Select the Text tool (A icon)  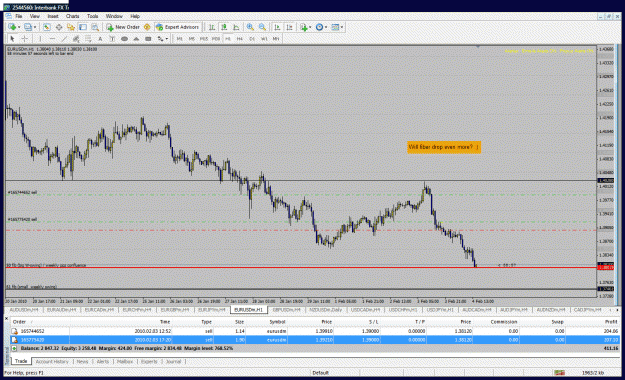click(x=100, y=39)
